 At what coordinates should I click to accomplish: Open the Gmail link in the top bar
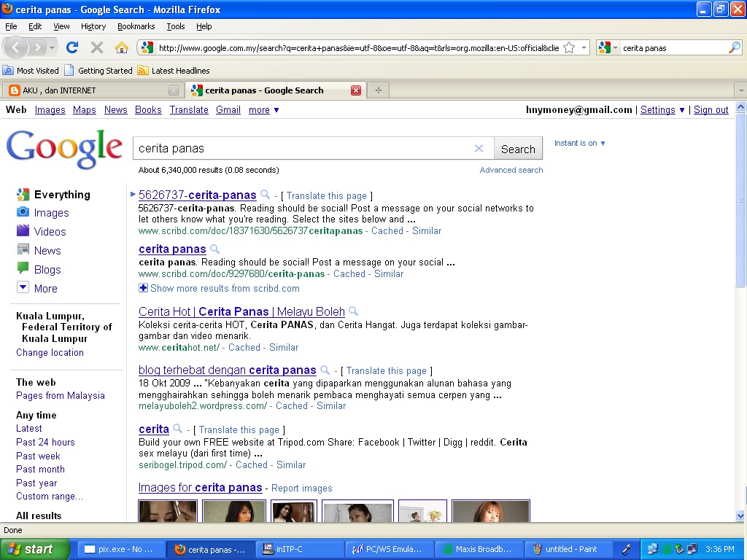(228, 110)
